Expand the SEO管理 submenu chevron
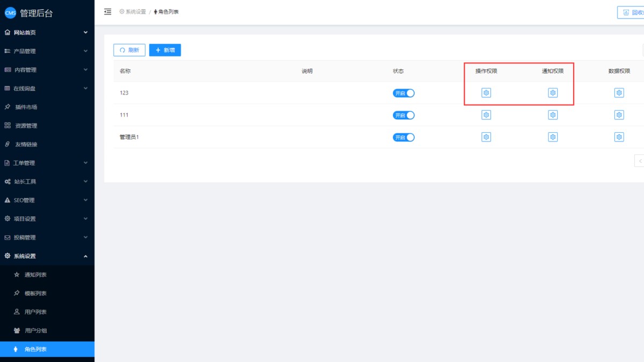The image size is (644, 362). [x=85, y=200]
